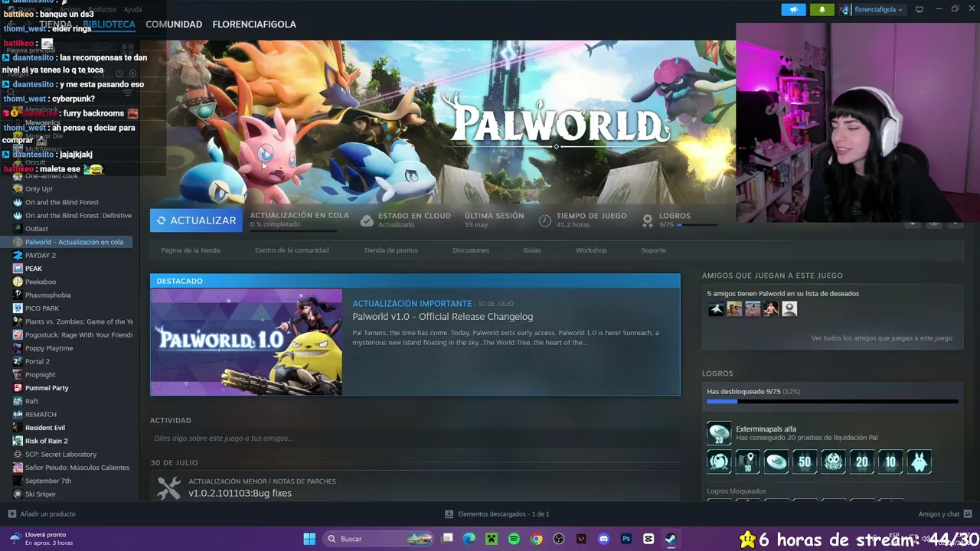Open the Soporte tab

click(654, 250)
